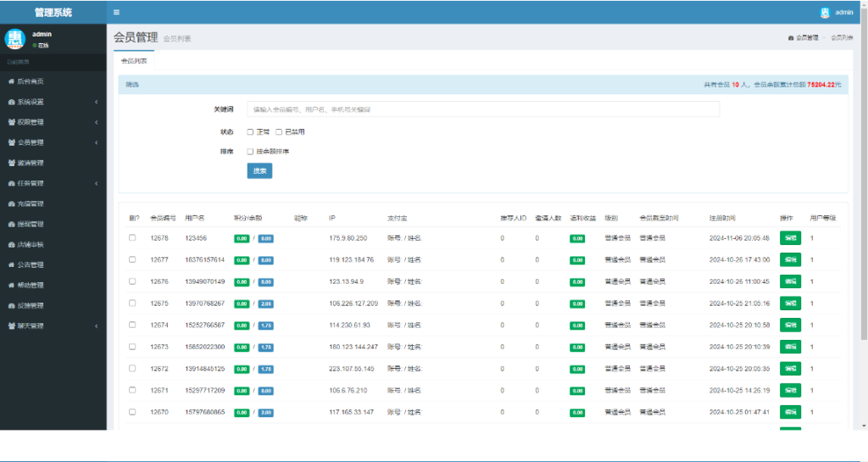Click the 关键词 search input field
Screen dimensions: 868x462
coord(483,109)
